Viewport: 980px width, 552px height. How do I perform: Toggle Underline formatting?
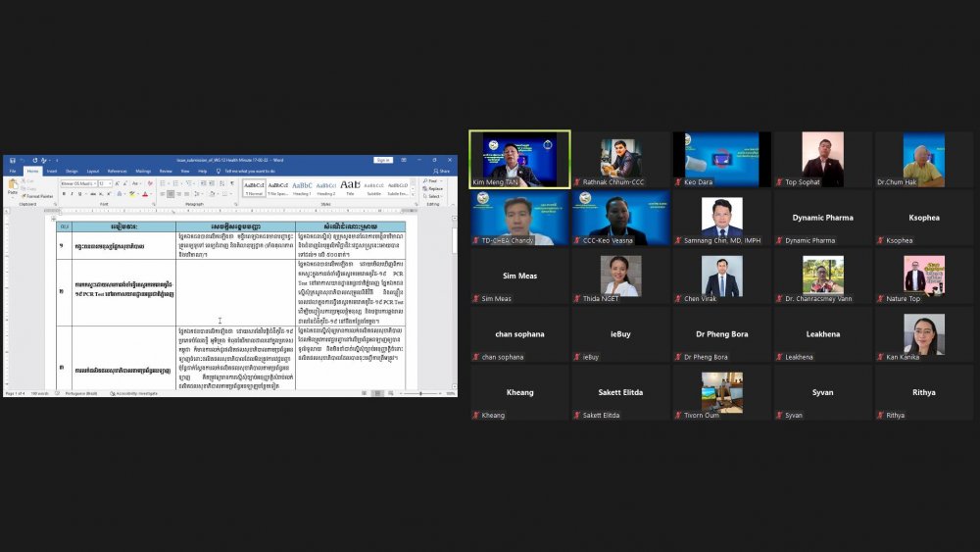tap(79, 194)
